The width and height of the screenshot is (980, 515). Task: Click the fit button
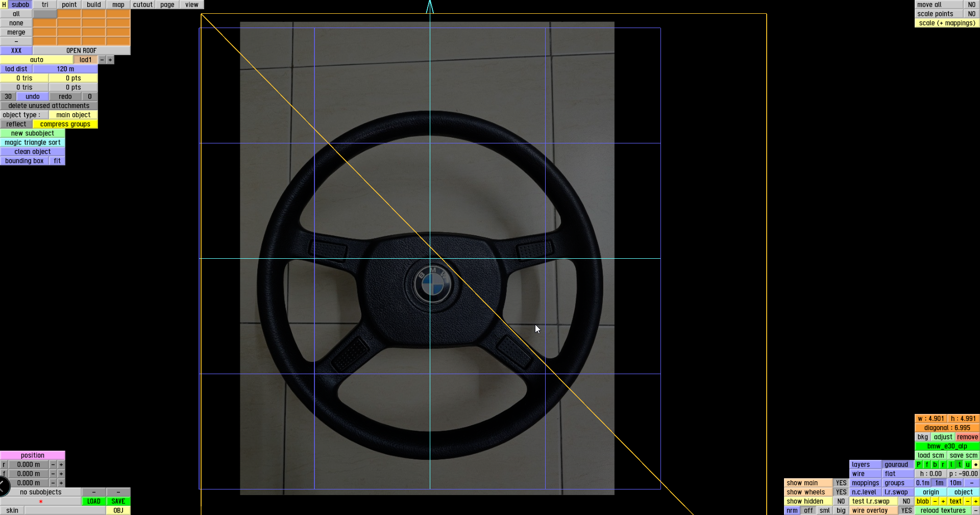pos(57,161)
